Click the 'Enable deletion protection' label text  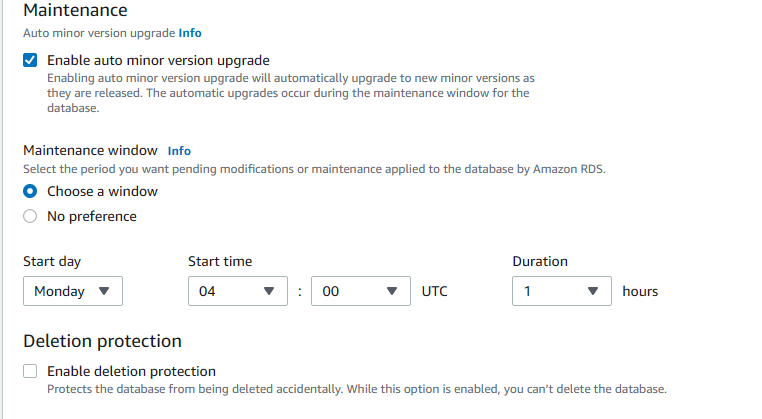[x=131, y=371]
